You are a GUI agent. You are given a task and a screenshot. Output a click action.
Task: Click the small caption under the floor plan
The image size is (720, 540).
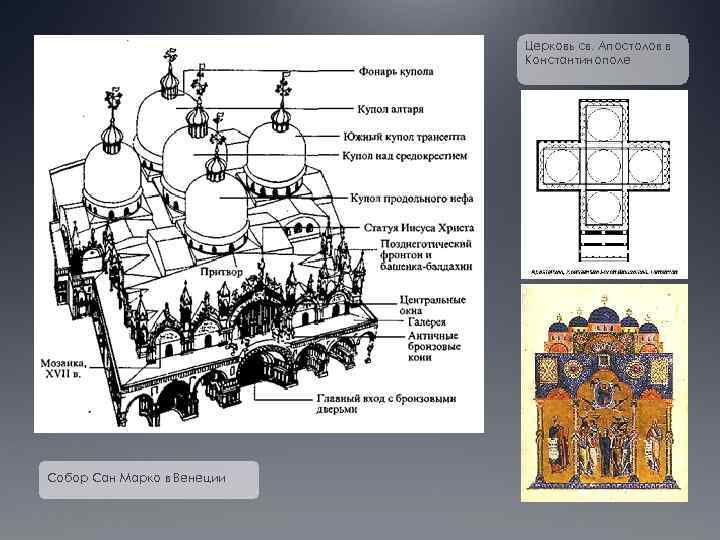tap(604, 272)
